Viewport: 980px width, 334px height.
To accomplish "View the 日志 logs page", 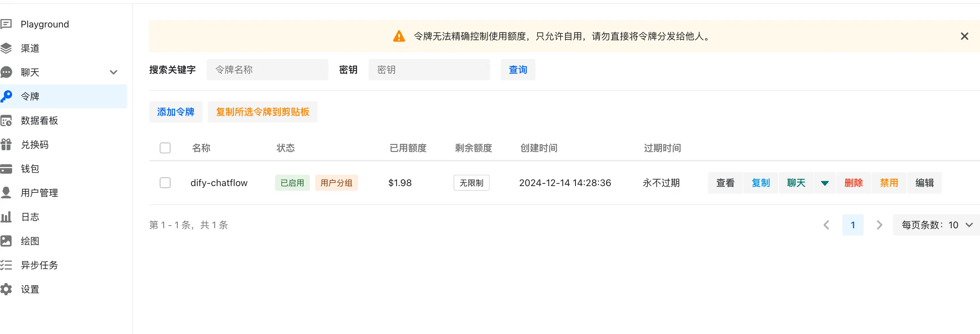I will pyautogui.click(x=30, y=216).
